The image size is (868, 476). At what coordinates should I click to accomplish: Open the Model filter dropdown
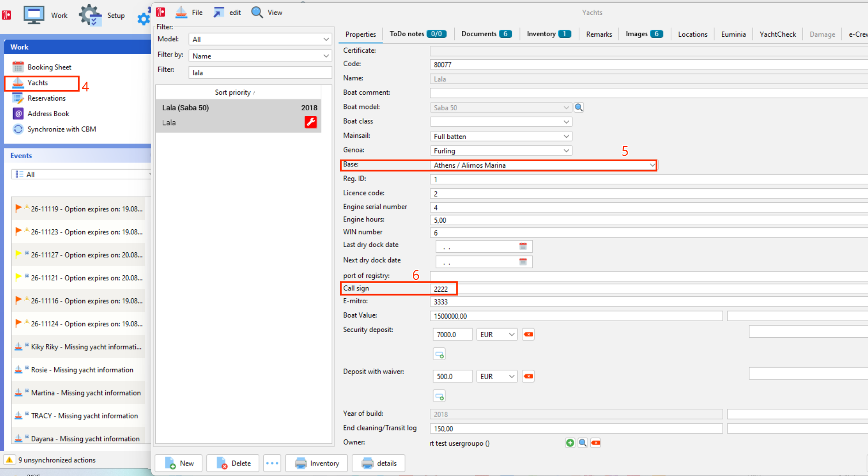coord(260,40)
